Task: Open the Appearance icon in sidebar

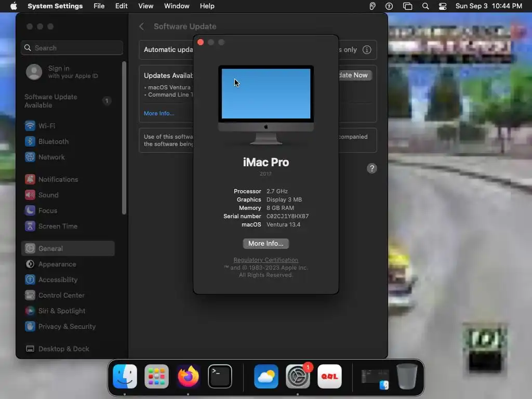Action: (x=30, y=264)
